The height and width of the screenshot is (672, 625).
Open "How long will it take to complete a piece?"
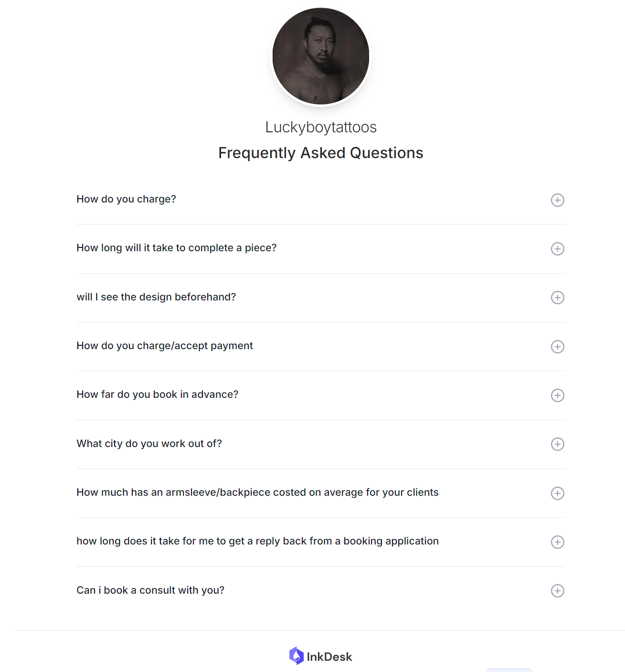coord(177,248)
